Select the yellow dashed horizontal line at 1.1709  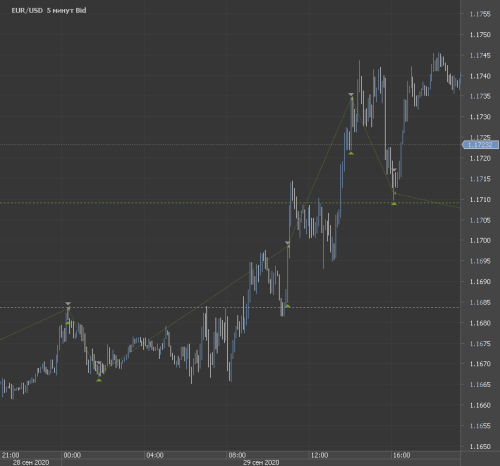pos(230,203)
